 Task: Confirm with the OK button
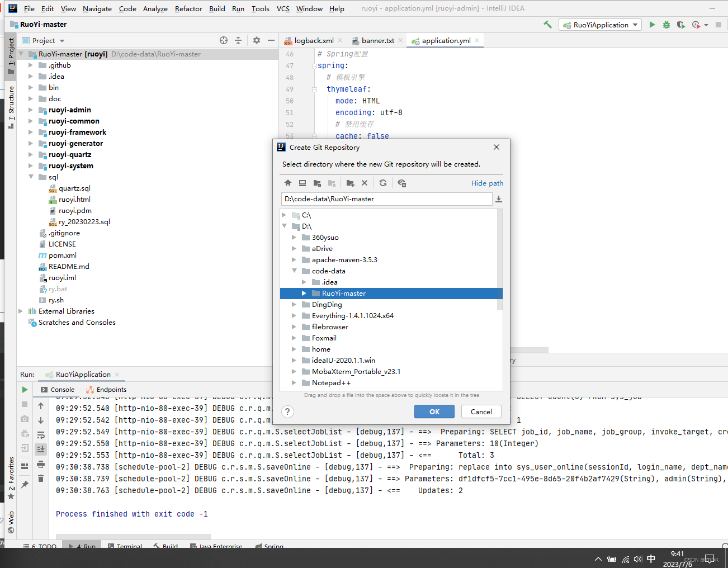(x=434, y=411)
